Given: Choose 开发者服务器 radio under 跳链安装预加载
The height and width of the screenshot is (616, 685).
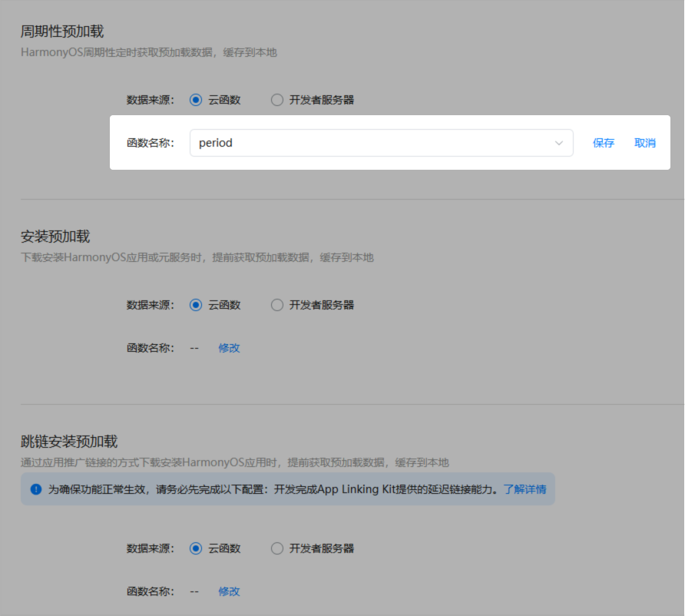Looking at the screenshot, I should pos(277,548).
